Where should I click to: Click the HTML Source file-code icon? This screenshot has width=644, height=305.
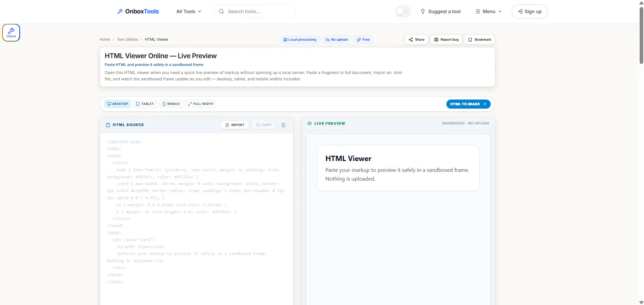[108, 125]
